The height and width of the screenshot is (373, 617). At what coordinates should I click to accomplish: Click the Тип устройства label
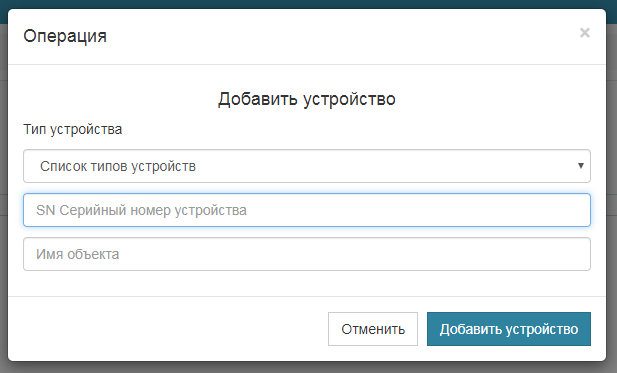click(x=73, y=129)
